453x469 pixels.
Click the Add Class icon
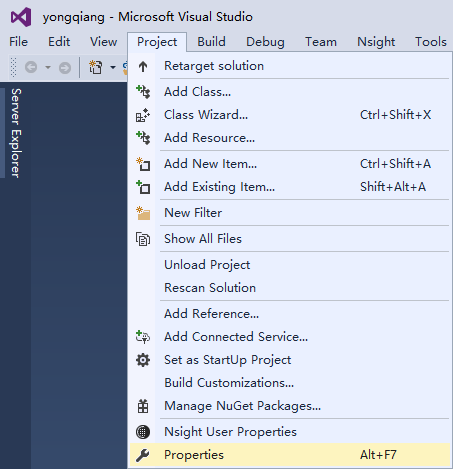[x=143, y=92]
